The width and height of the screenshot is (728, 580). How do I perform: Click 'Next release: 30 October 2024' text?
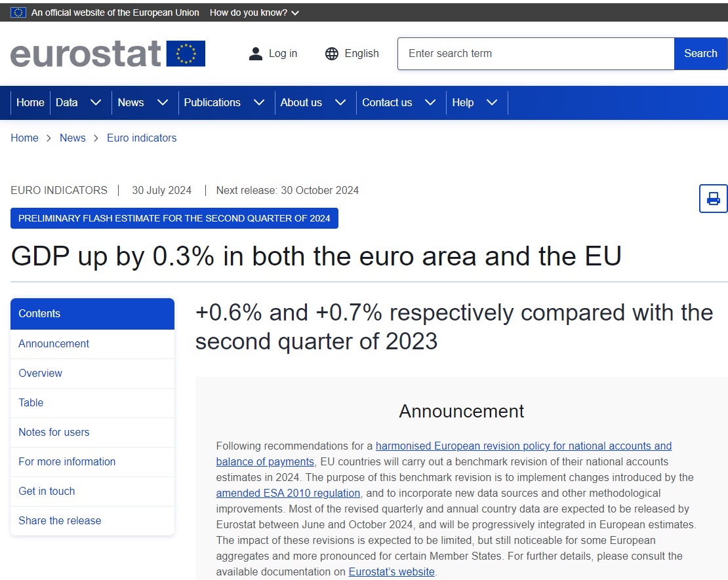point(287,191)
